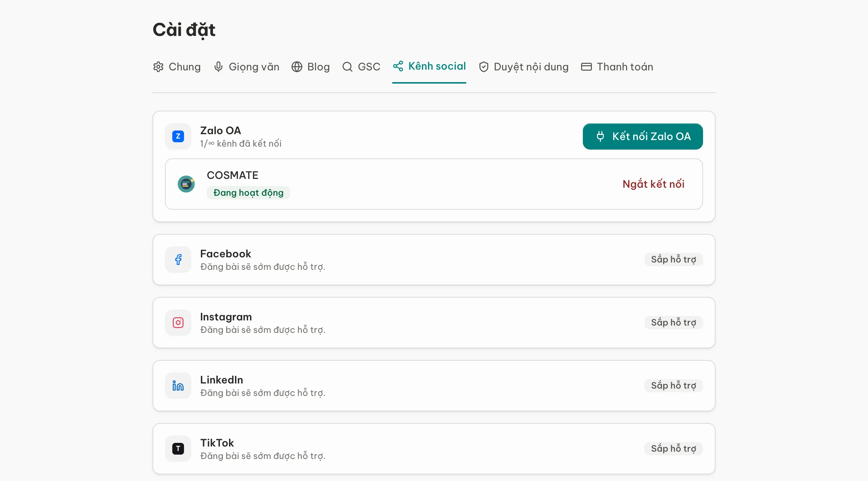Click the LinkedIn title text
Screen dimensions: 868x481
(221, 380)
